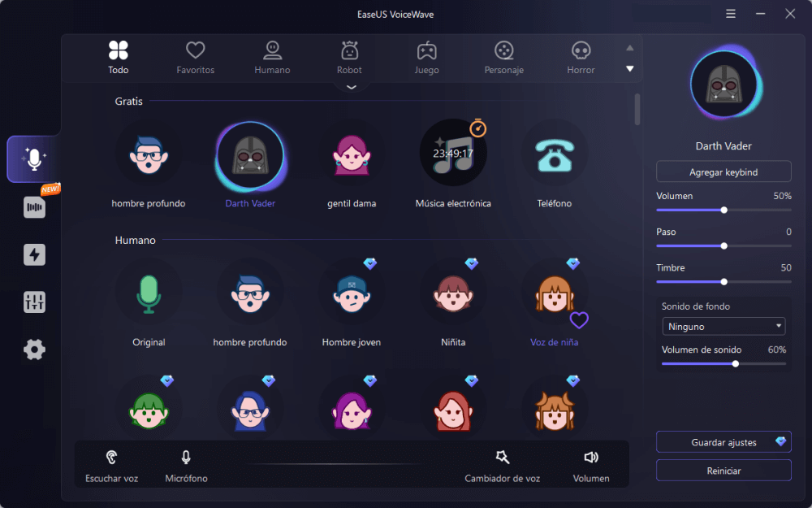
Task: Click the Reiniciar button
Action: (x=723, y=471)
